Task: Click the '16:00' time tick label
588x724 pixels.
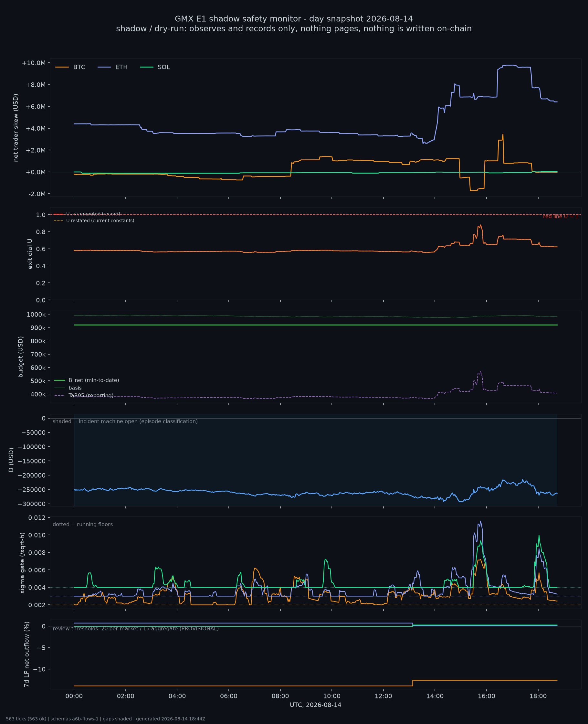Action: click(486, 696)
